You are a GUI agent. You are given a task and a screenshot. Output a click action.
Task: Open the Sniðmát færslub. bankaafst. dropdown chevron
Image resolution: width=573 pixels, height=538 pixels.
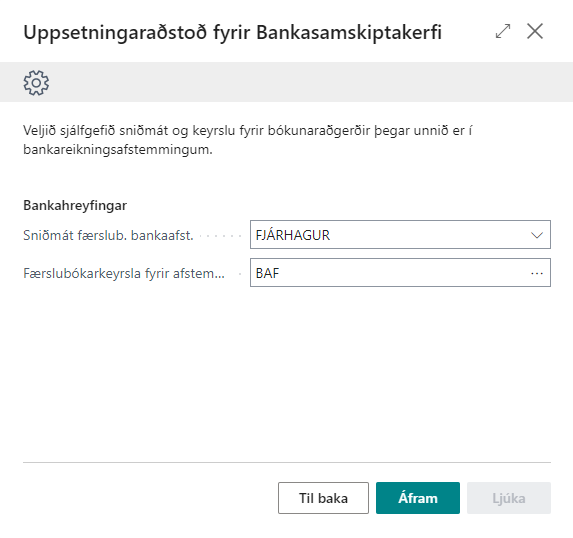point(536,235)
